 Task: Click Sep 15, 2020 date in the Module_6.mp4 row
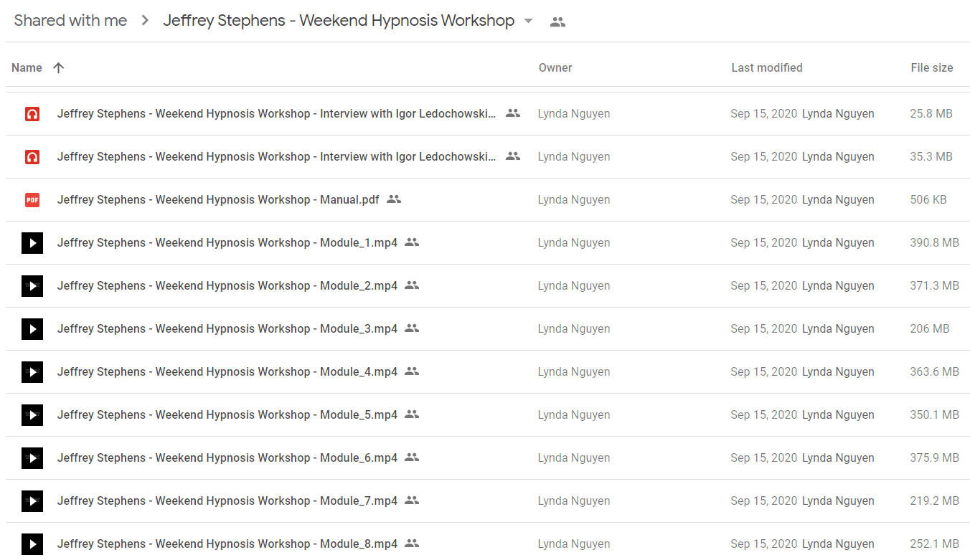point(764,458)
